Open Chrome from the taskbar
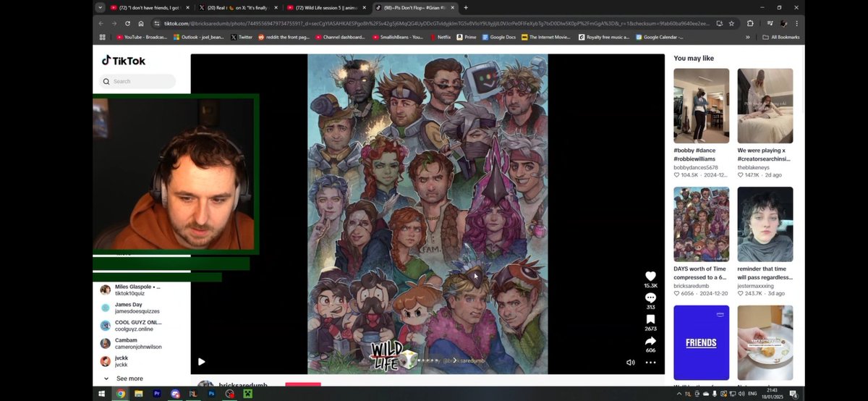The image size is (868, 401). tap(121, 394)
